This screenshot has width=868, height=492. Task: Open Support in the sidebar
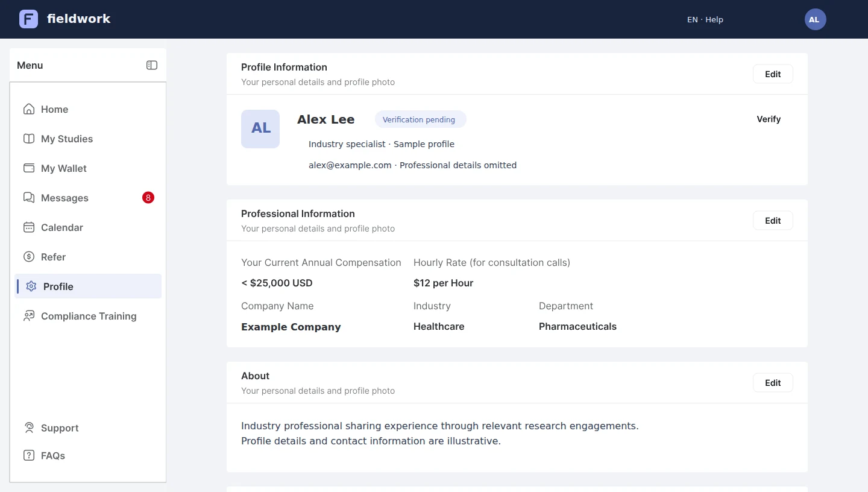point(88,428)
